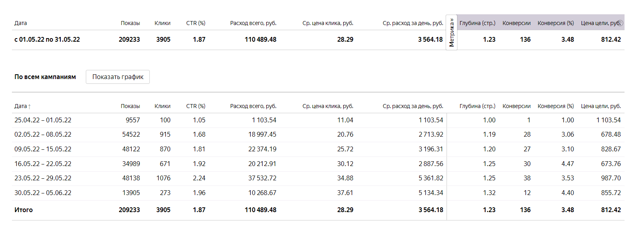The image size is (644, 228).
Task: Sort lower table by Ср. цена клика
Action: pos(327,106)
